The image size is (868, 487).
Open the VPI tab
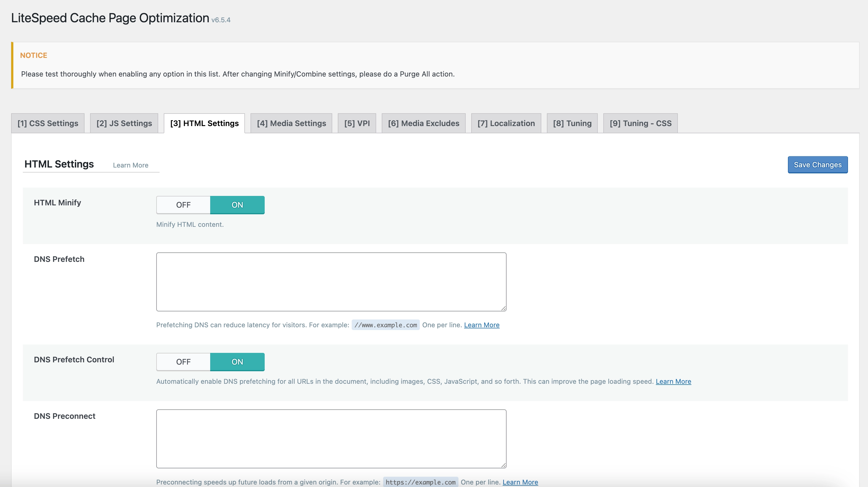pos(357,123)
